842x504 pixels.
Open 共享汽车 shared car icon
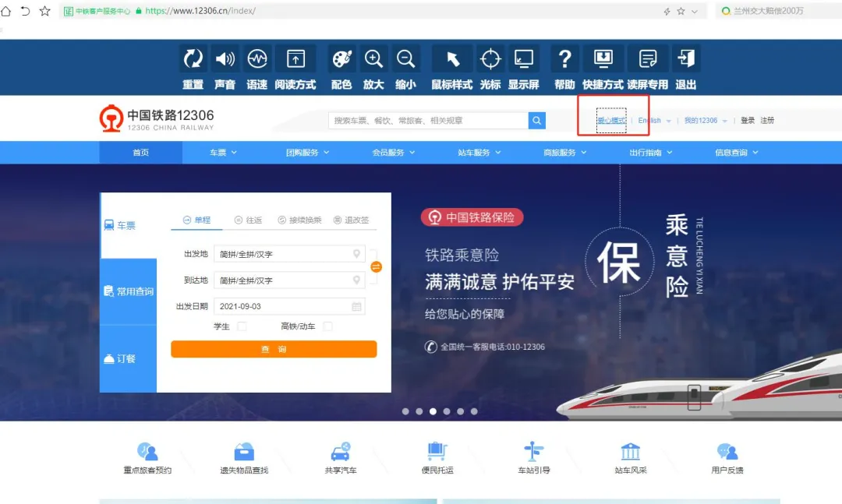(341, 451)
